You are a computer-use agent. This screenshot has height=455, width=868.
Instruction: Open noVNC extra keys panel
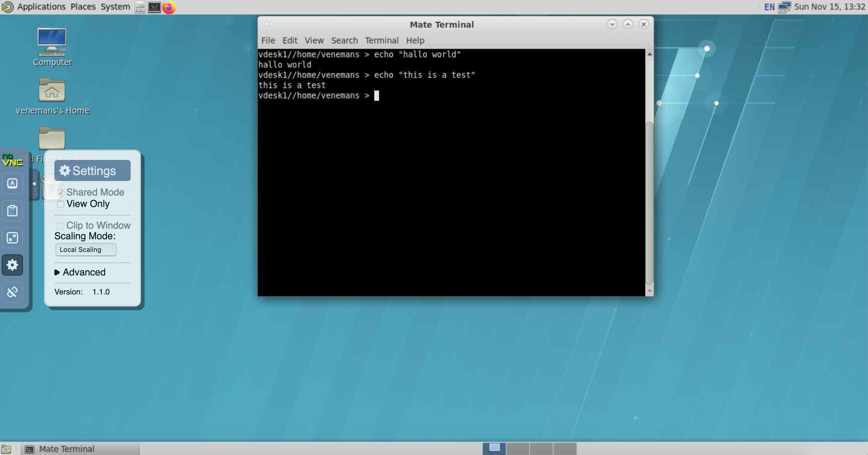(x=12, y=183)
